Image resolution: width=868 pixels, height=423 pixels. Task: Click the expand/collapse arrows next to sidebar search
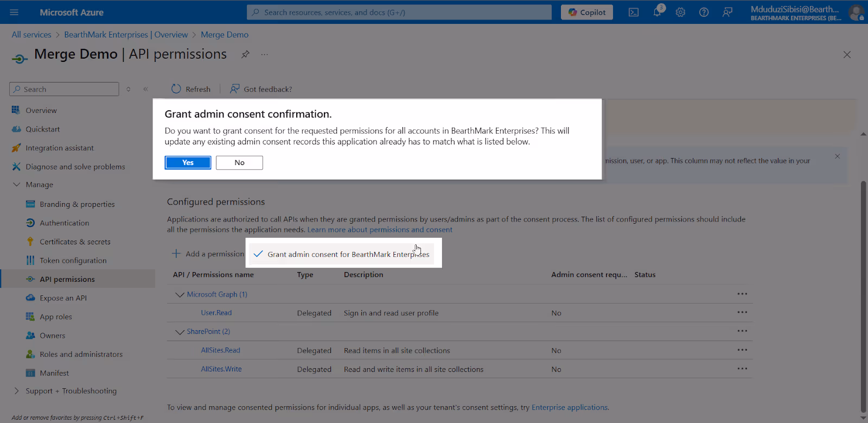pos(129,89)
